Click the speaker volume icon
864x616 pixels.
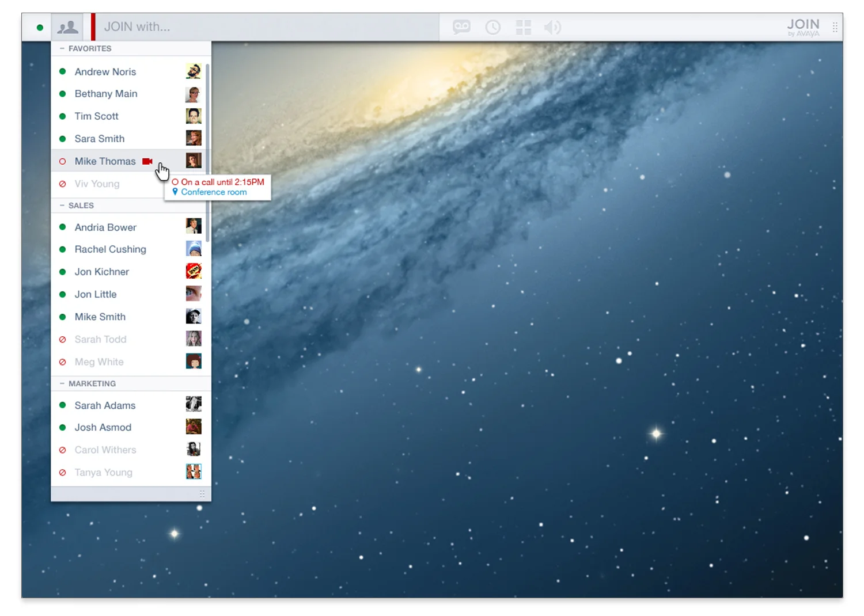click(552, 27)
